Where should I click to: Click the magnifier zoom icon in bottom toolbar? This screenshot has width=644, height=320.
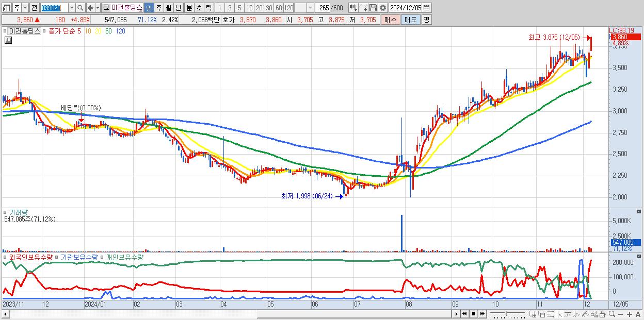[x=612, y=314]
